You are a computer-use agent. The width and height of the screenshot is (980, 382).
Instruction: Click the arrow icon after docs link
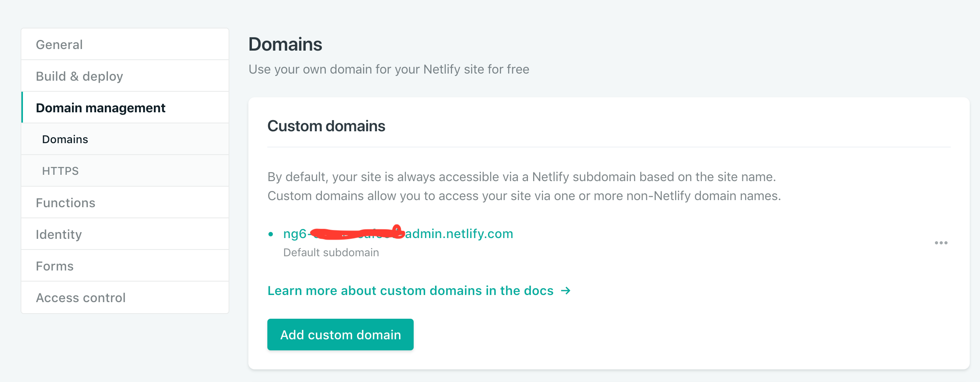[x=566, y=291]
